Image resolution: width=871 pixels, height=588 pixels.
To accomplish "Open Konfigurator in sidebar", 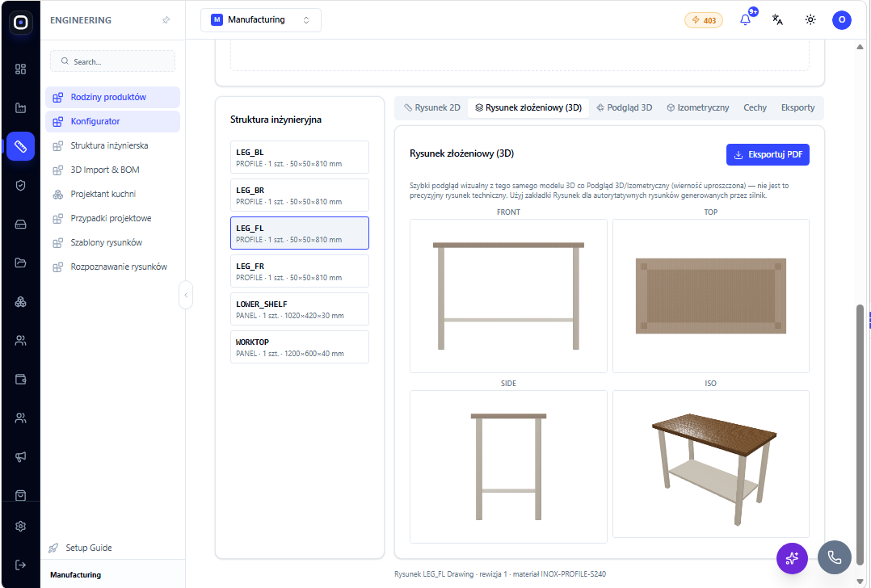I will click(113, 121).
